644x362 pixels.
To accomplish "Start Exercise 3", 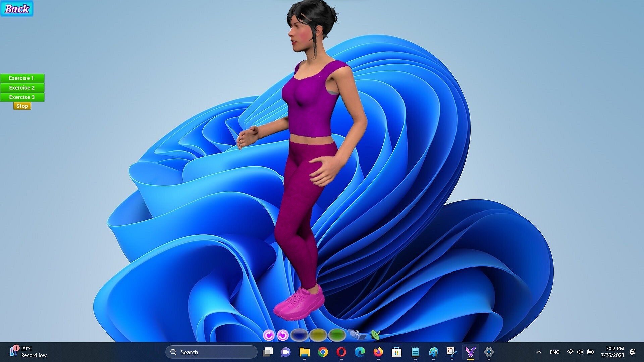I will pos(22,97).
